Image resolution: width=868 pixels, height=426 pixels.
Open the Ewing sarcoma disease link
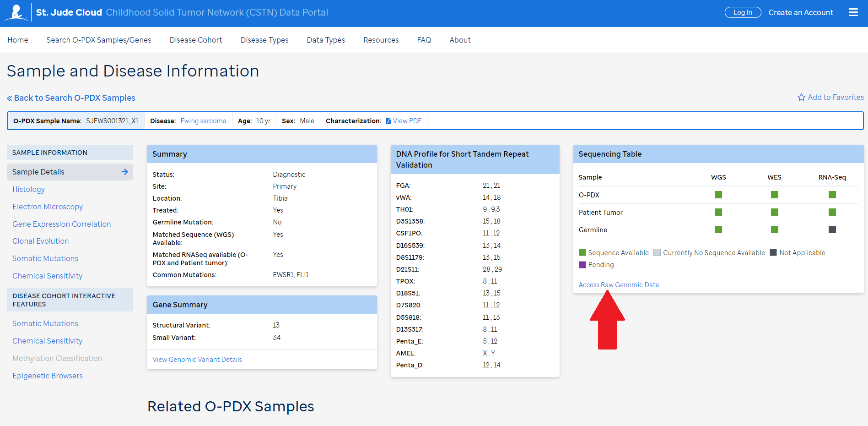pos(203,121)
